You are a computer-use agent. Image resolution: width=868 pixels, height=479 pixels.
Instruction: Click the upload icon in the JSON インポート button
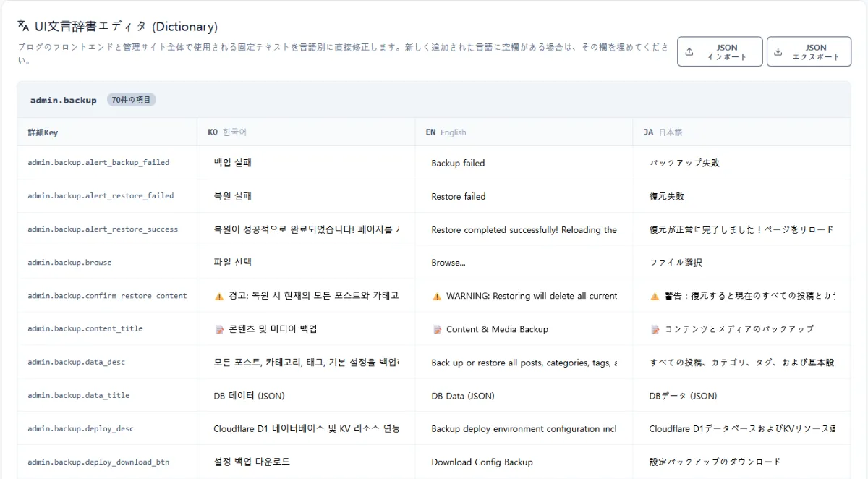(x=689, y=52)
